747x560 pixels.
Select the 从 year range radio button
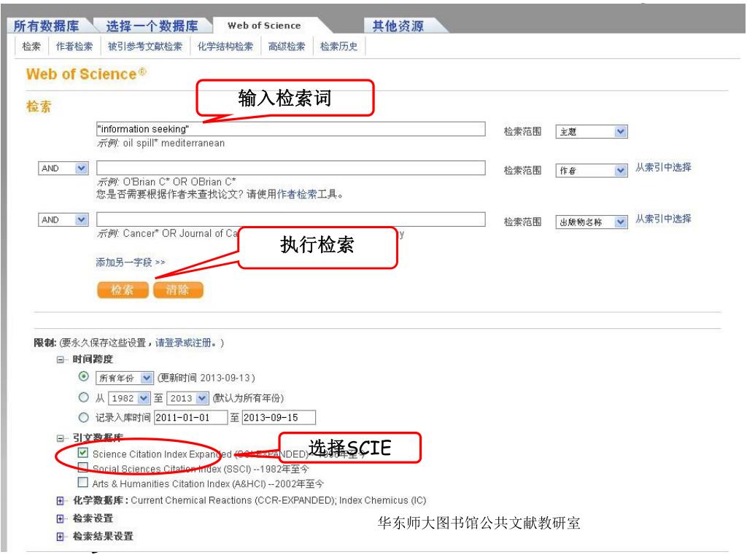click(x=84, y=397)
